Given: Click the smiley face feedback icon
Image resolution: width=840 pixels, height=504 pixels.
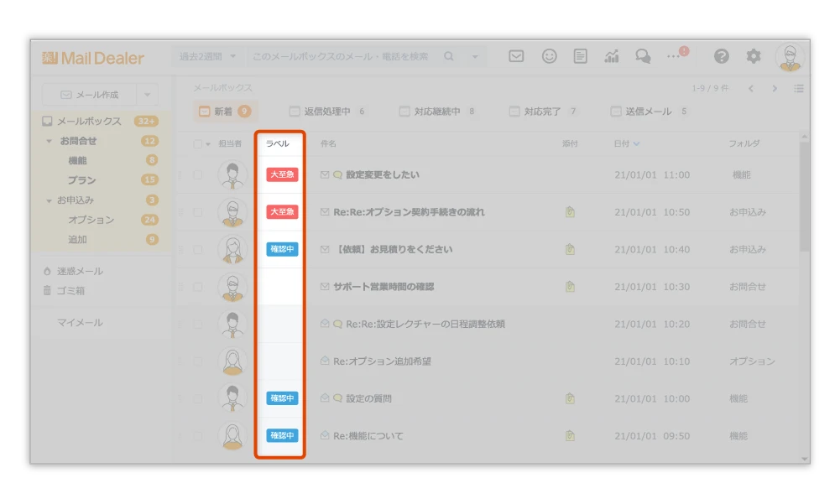Looking at the screenshot, I should click(x=548, y=56).
